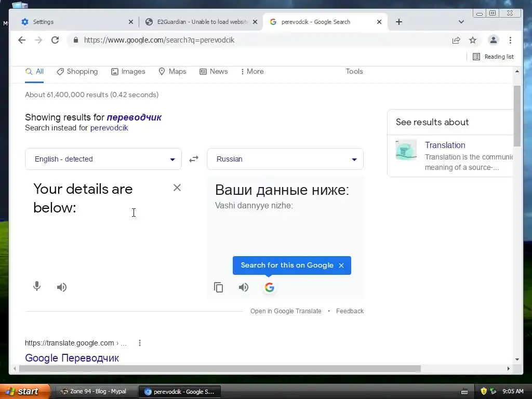Expand the tab search chevron
This screenshot has height=399, width=532.
point(461,22)
